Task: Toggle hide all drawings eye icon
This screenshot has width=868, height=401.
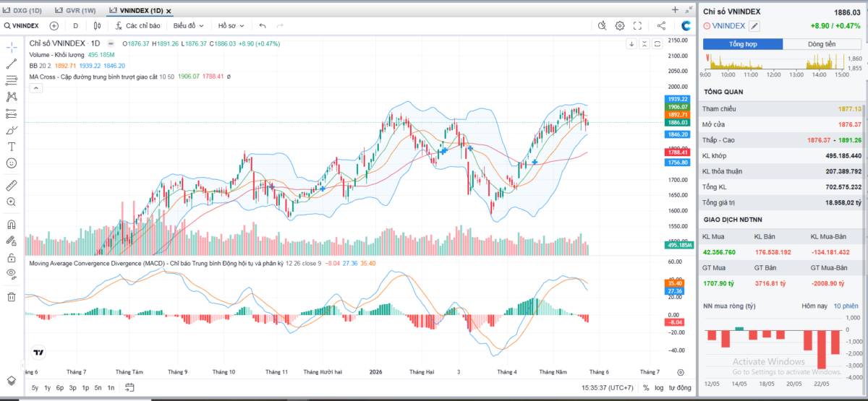Action: point(12,274)
